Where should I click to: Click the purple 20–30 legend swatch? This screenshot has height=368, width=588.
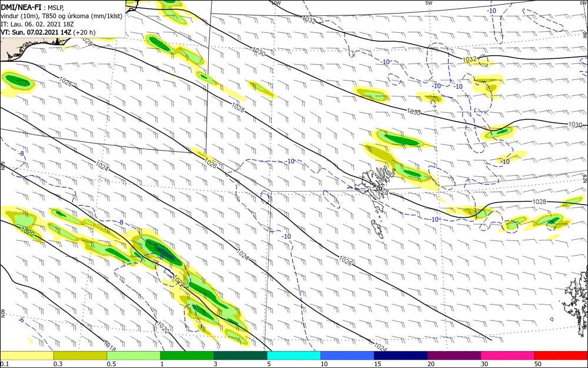454,356
